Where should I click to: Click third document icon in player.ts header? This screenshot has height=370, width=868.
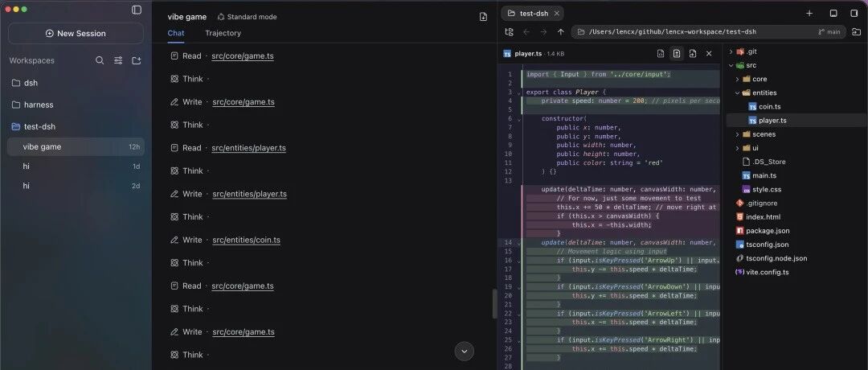(x=693, y=54)
